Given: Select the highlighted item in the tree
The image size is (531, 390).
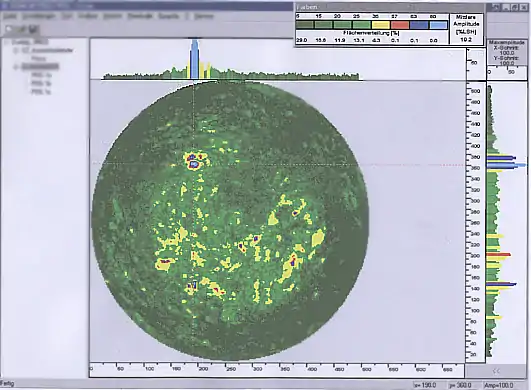Looking at the screenshot, I should 40,67.
